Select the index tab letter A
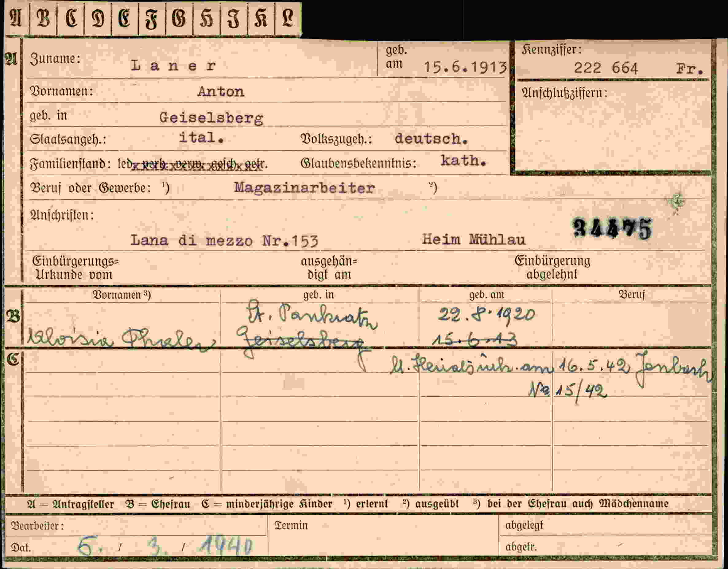Image resolution: width=728 pixels, height=569 pixels. 16,18
